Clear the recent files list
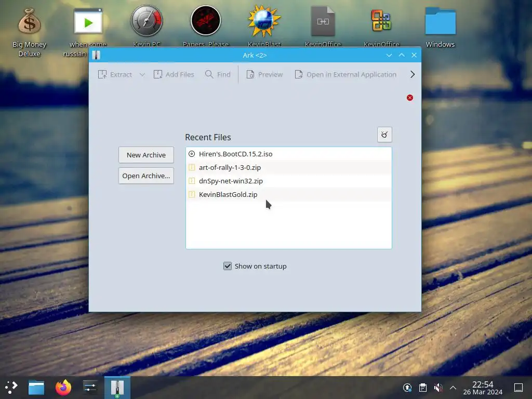This screenshot has width=532, height=399. 384,135
